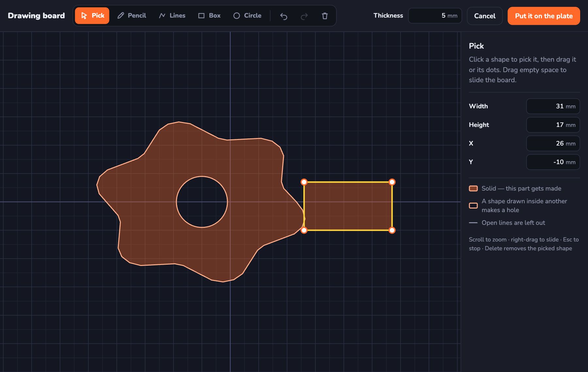Edit the Height field
588x372 pixels.
point(553,125)
